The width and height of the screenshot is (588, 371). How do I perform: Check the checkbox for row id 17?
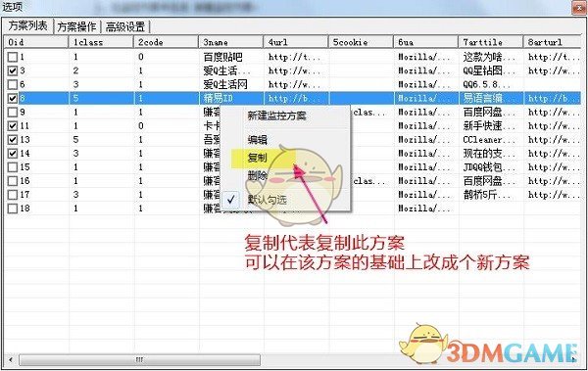tap(13, 195)
